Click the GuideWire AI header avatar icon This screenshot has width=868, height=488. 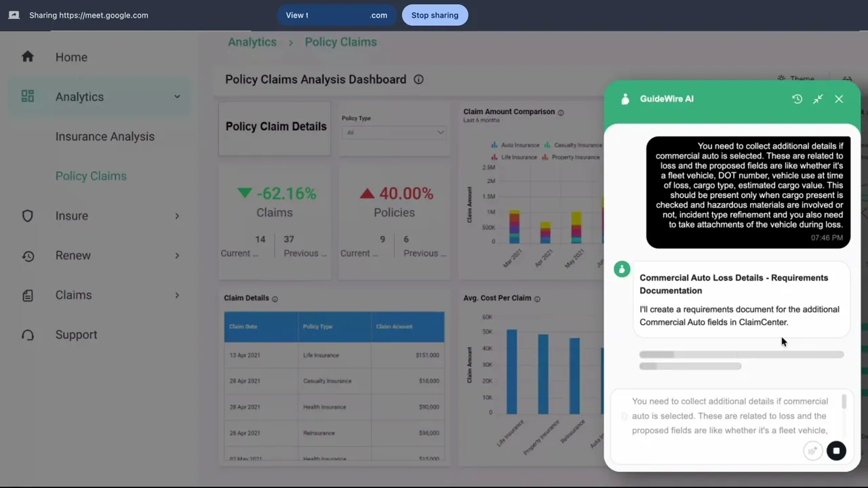pyautogui.click(x=625, y=99)
